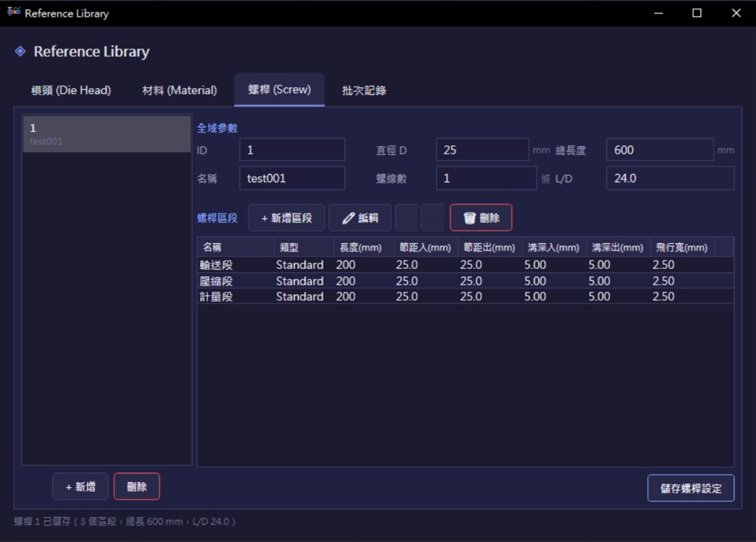Click Standard in the 計量段 row
Viewport: 756px width, 542px height.
tap(299, 297)
